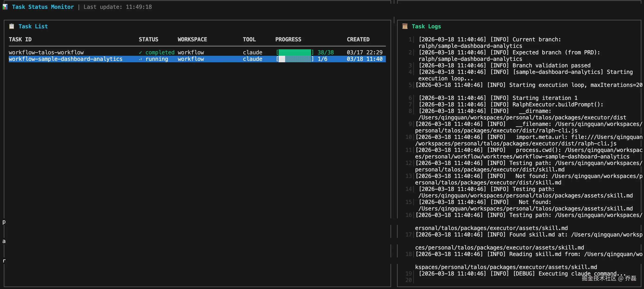The height and width of the screenshot is (289, 644).
Task: Click the TOOL column header
Action: pos(249,39)
